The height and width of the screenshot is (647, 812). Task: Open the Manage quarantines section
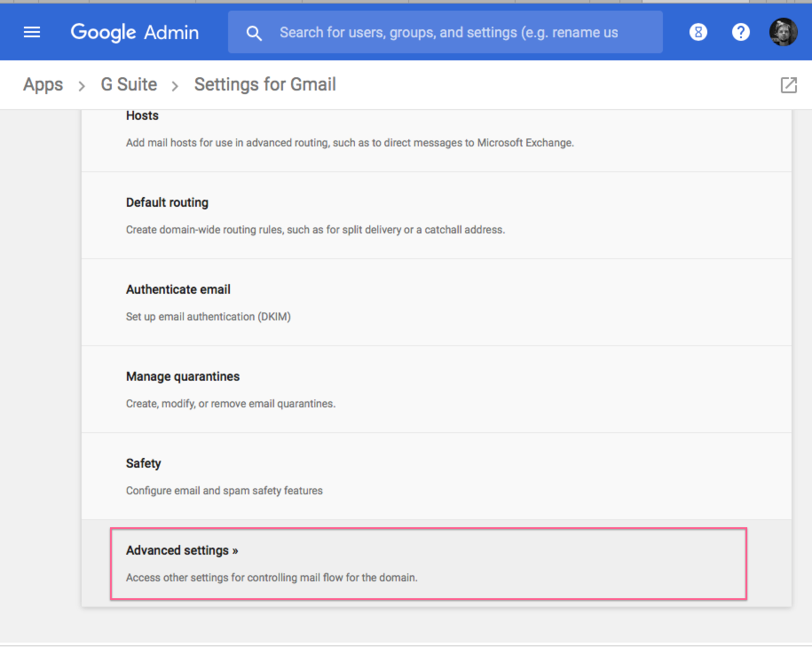(436, 390)
